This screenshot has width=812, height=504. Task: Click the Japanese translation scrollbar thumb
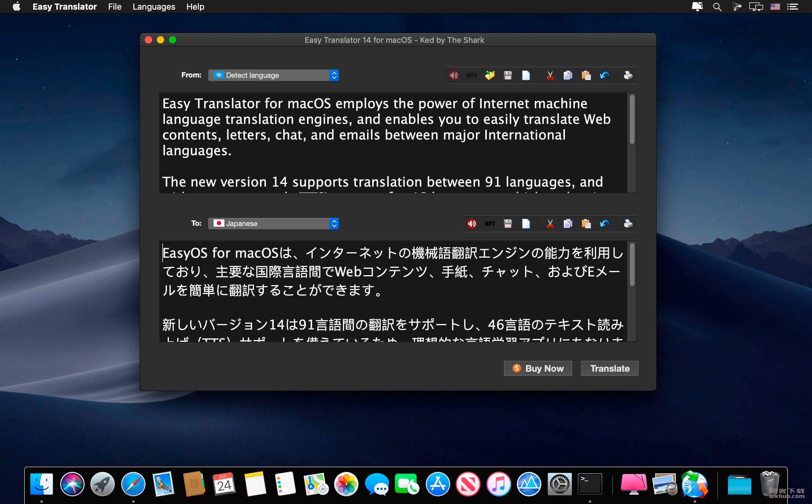tap(632, 264)
